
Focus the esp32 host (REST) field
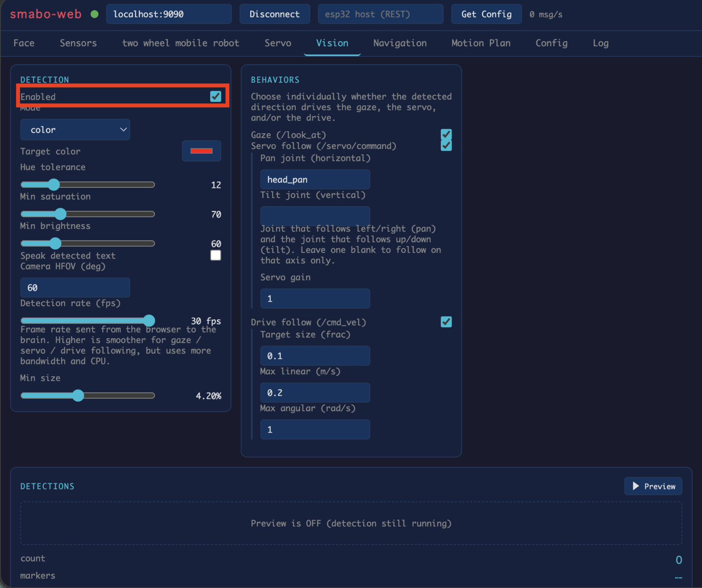(381, 14)
